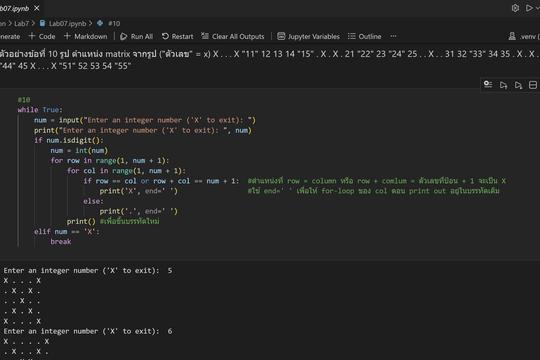Image resolution: width=540 pixels, height=360 pixels.
Task: Open the notebook Outline view
Action: [x=364, y=36]
